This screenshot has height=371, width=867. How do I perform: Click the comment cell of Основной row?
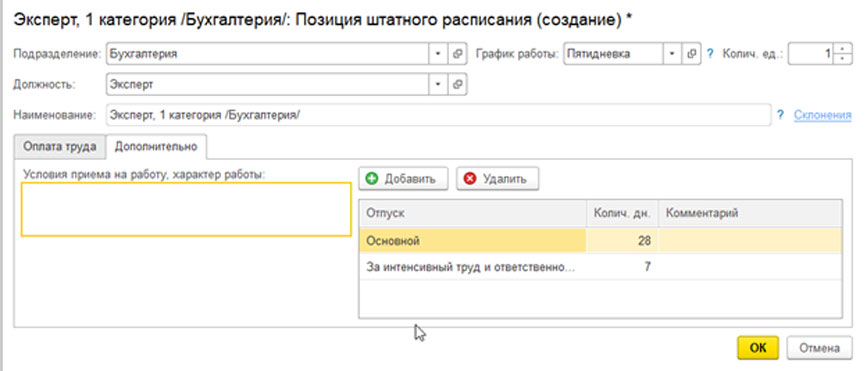coord(750,241)
